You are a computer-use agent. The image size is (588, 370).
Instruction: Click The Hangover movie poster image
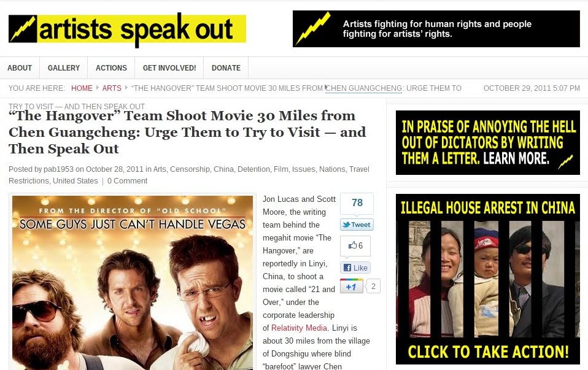(133, 282)
